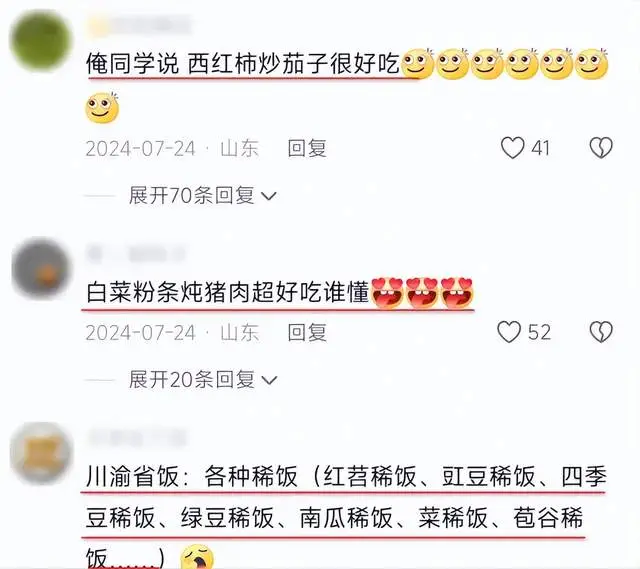Expand the 20 replies thread
This screenshot has width=640, height=569.
(202, 379)
